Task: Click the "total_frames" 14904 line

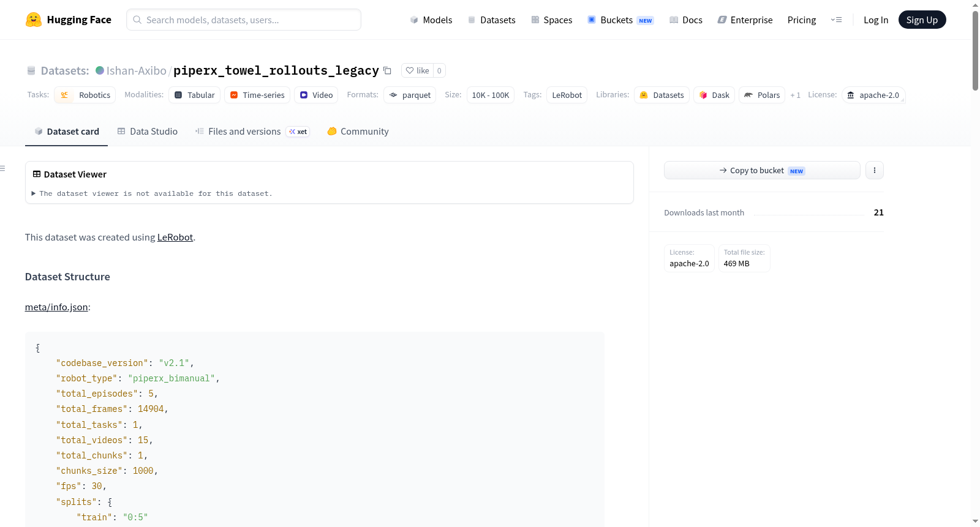Action: (112, 409)
